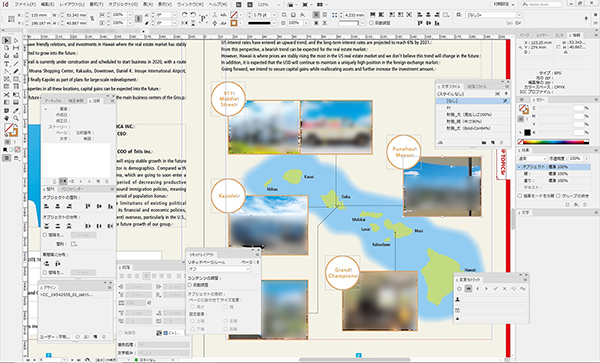Image resolution: width=600 pixels, height=363 pixels.
Task: Open オブジェクト(O) menu
Action: pyautogui.click(x=123, y=4)
